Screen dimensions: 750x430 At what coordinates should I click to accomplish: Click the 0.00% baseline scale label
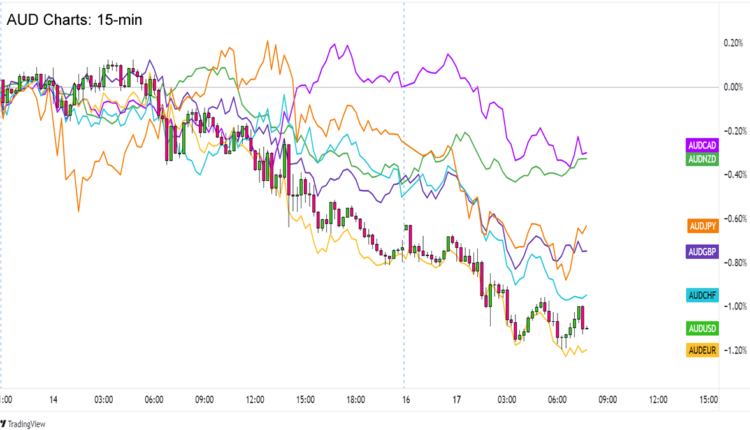click(x=732, y=87)
